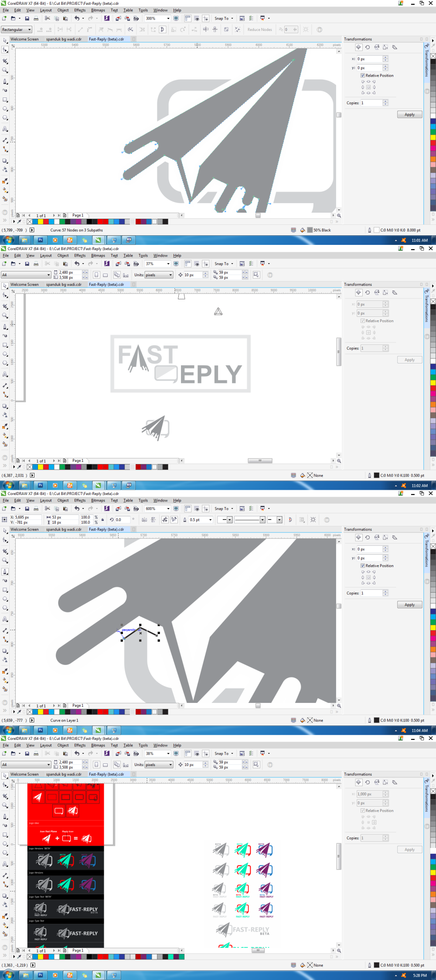Select the Rectangle tool in 38% zoom window toolbox
Image resolution: width=436 pixels, height=980 pixels.
(5, 835)
